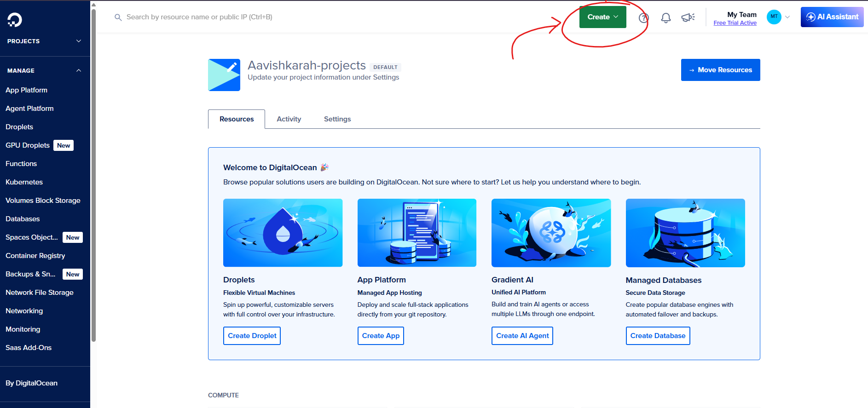The width and height of the screenshot is (868, 408).
Task: Click the Aavishkarah-projects title
Action: 307,65
